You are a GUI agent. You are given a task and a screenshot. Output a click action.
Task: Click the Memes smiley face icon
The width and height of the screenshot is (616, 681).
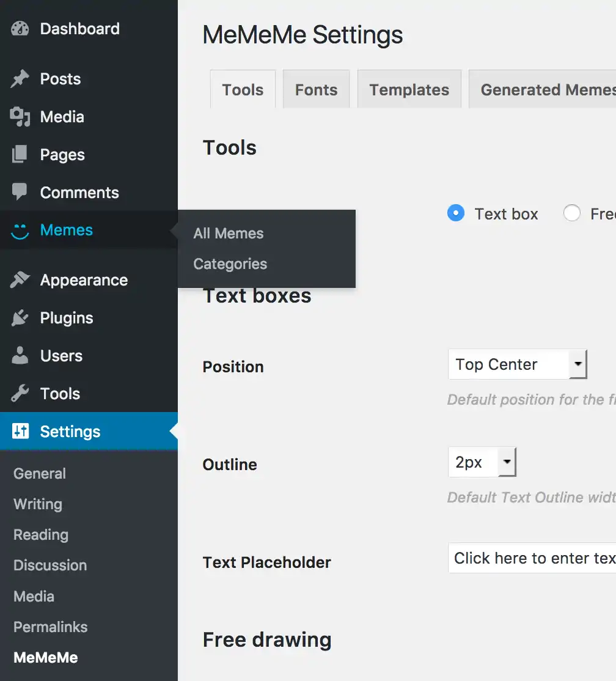[x=19, y=230]
